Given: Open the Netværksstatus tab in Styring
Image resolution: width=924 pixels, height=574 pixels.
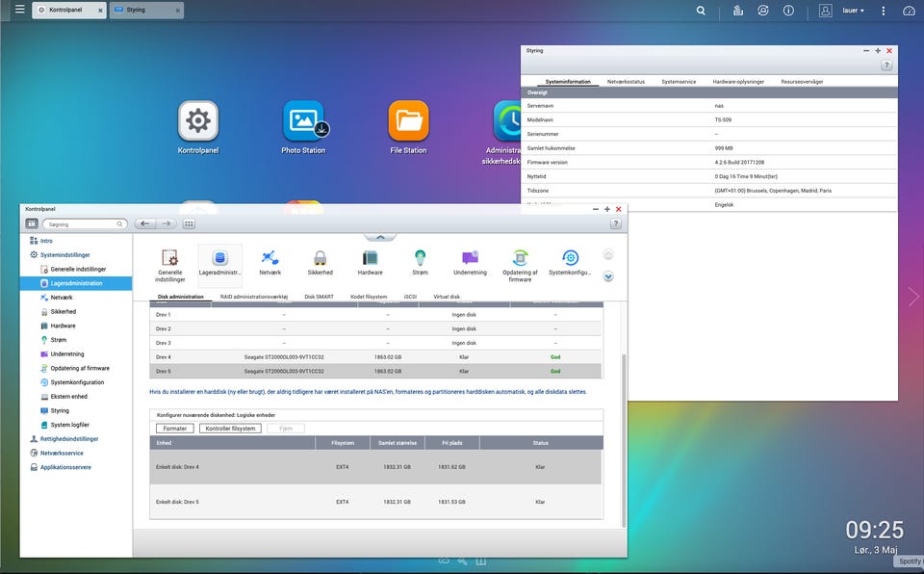Looking at the screenshot, I should pos(626,82).
